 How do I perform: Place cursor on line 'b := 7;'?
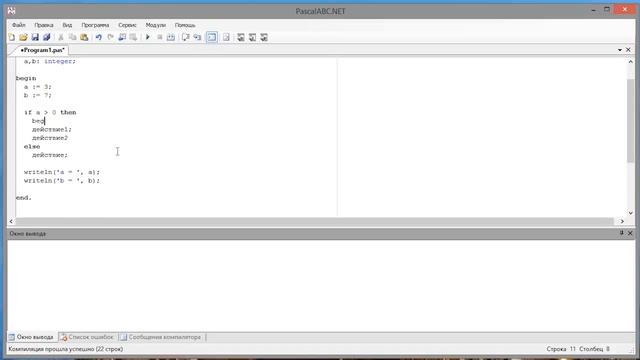point(38,96)
